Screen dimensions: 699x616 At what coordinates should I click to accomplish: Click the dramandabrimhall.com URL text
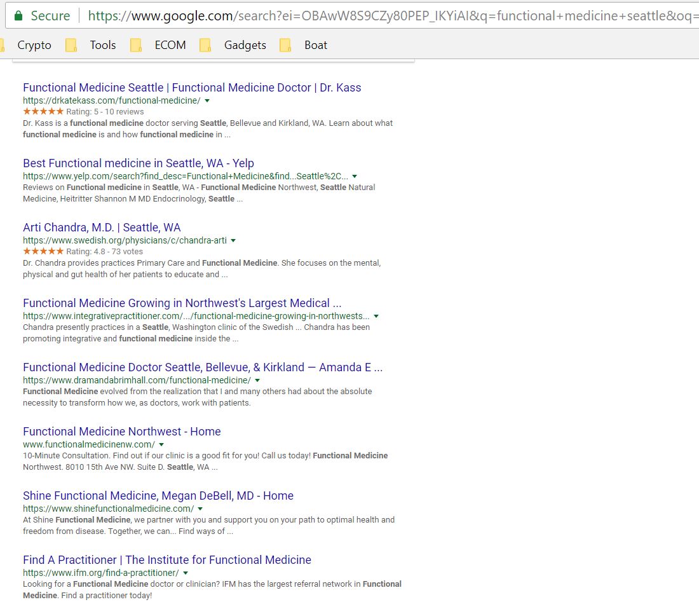tap(137, 381)
